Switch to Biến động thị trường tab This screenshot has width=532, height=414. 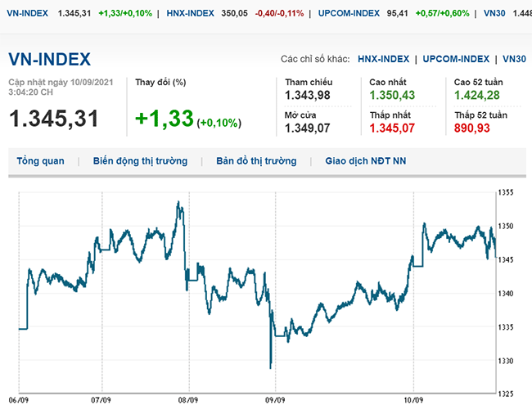click(140, 161)
